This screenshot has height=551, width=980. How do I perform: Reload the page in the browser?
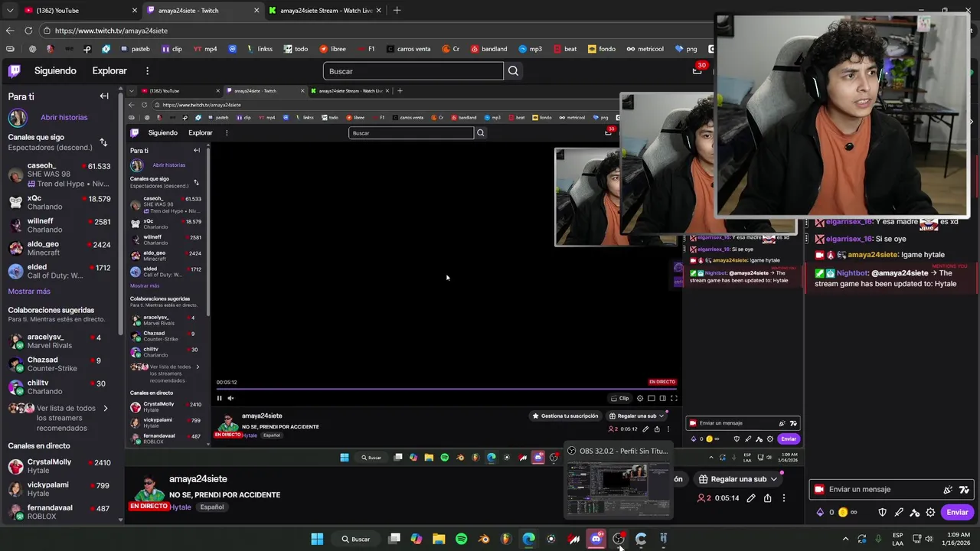click(x=28, y=31)
